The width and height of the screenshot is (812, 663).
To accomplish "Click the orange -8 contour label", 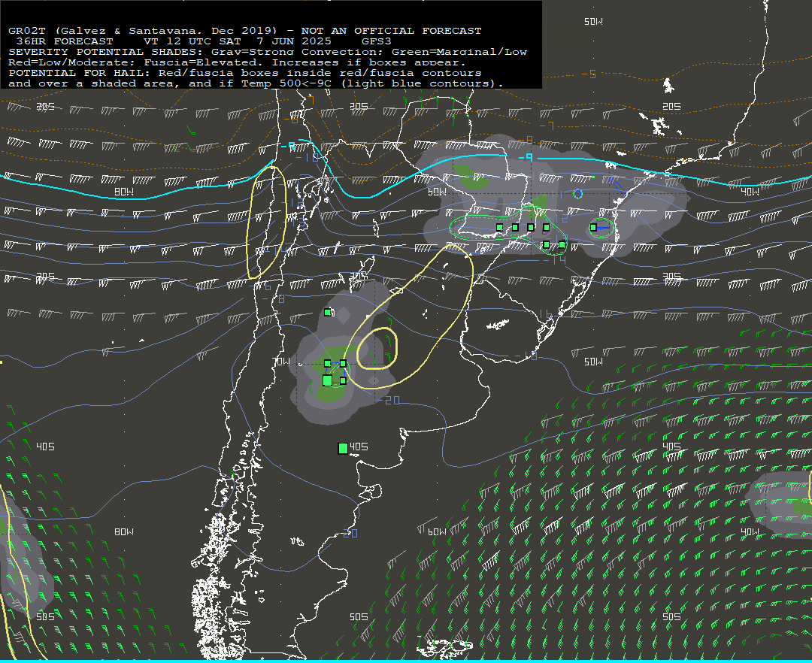I will (526, 140).
